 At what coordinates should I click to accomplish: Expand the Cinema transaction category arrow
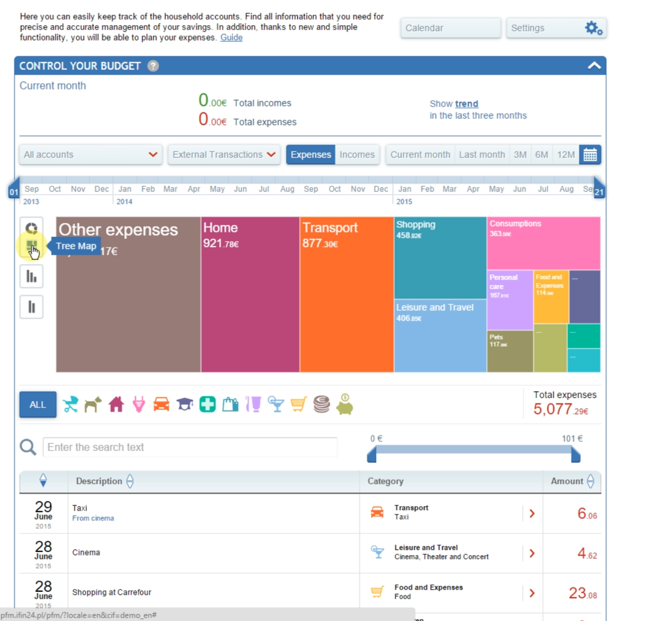click(532, 553)
